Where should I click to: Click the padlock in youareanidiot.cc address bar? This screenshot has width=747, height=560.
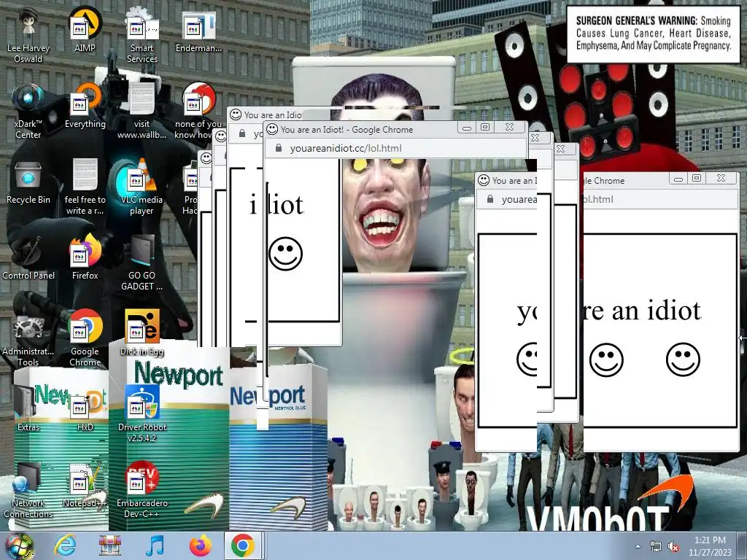click(x=279, y=148)
